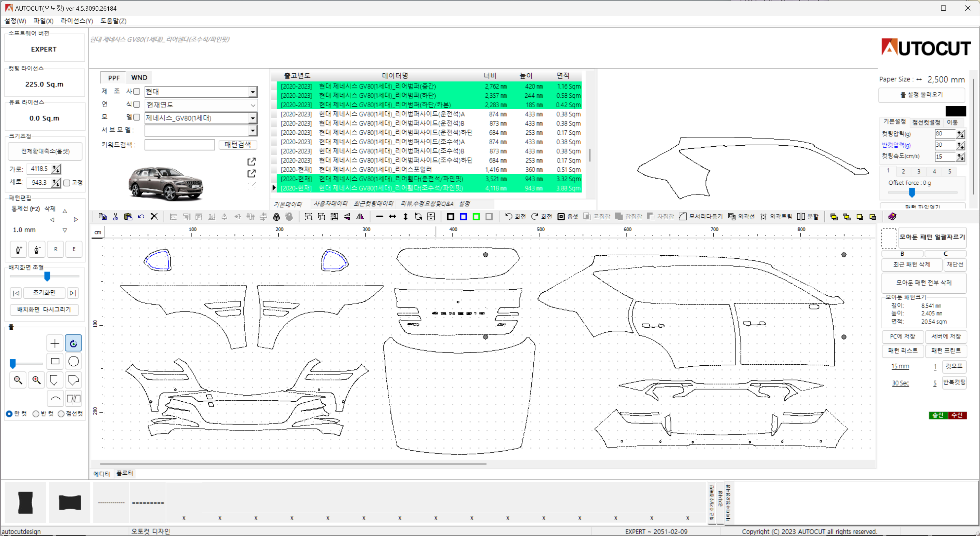Open the 도움말(Z) menu
The width and height of the screenshot is (980, 536).
113,21
